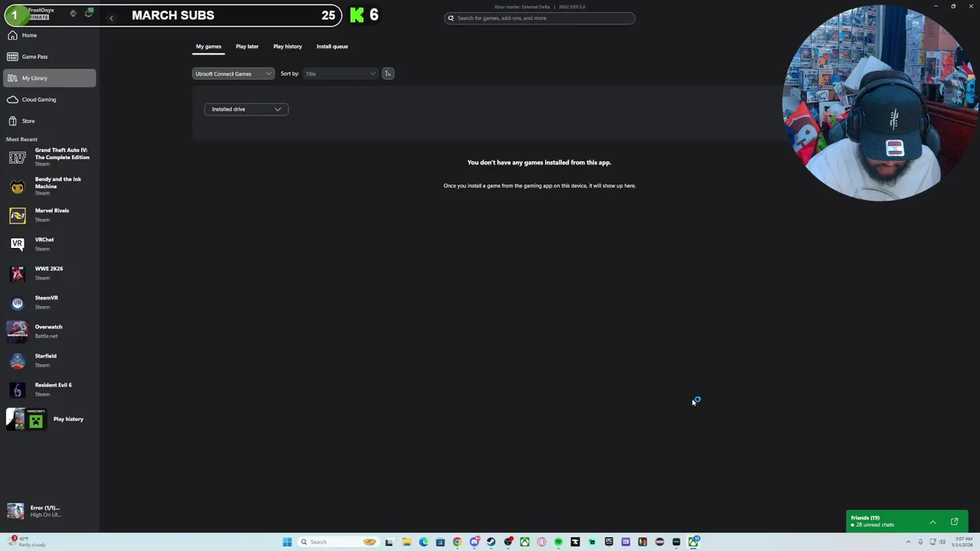Image resolution: width=980 pixels, height=551 pixels.
Task: Click the search games and add-ons field
Action: point(539,18)
